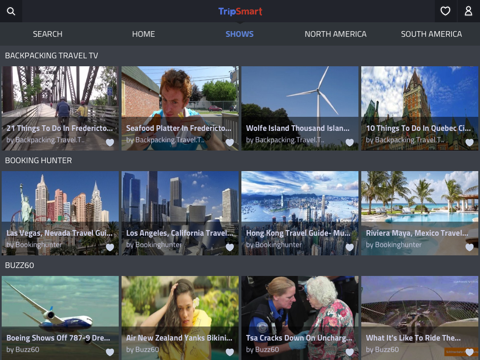480x360 pixels.
Task: Click the TripSmart logo
Action: (x=240, y=11)
